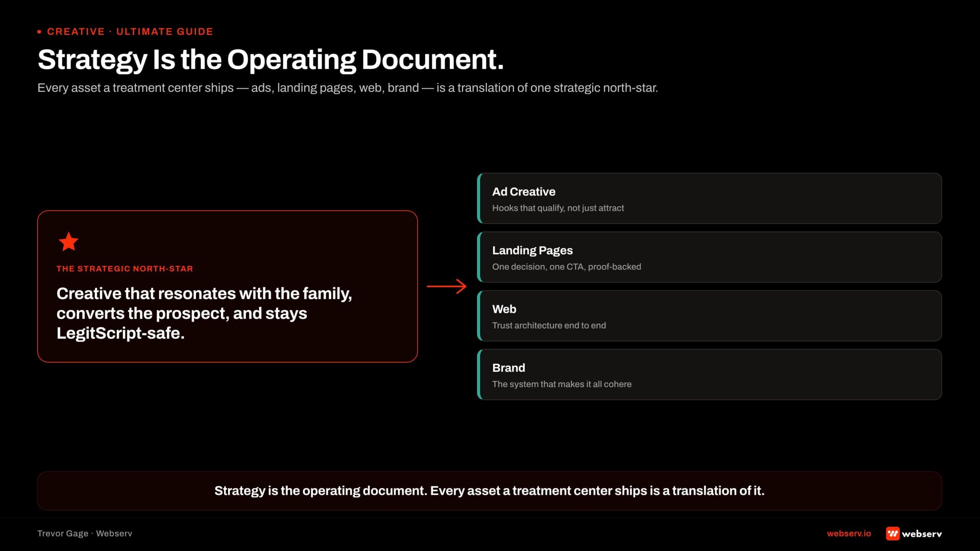Click the red star icon

[x=69, y=241]
